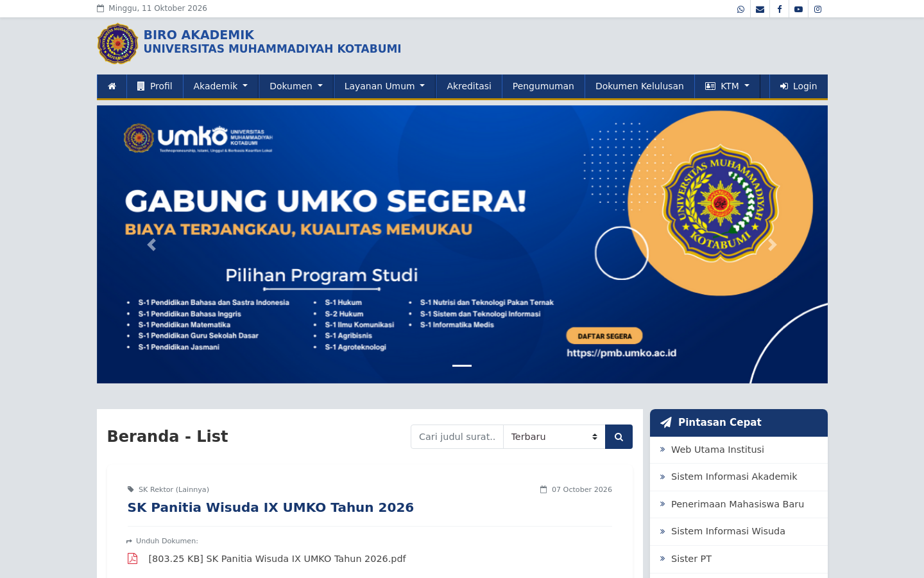Open the Profil menu item
This screenshot has height=578, width=924.
coord(155,86)
